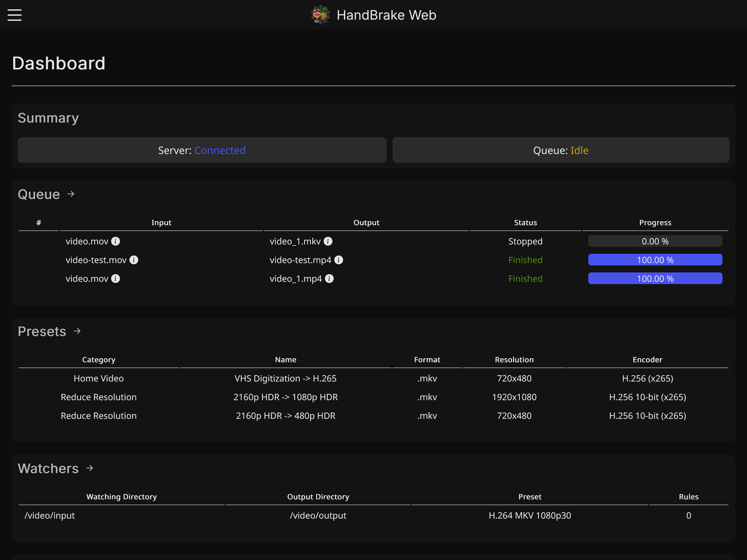Click the Output column header
This screenshot has height=560, width=747.
[366, 222]
